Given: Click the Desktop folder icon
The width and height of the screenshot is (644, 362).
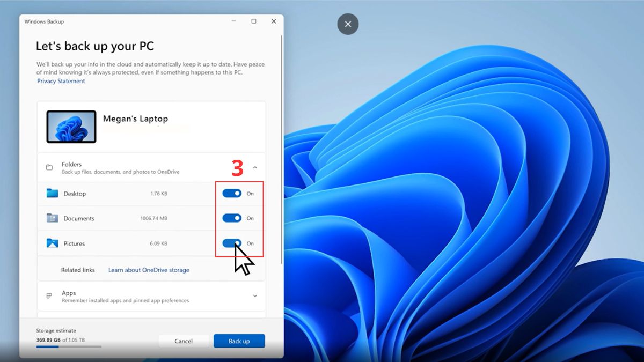Looking at the screenshot, I should [52, 194].
